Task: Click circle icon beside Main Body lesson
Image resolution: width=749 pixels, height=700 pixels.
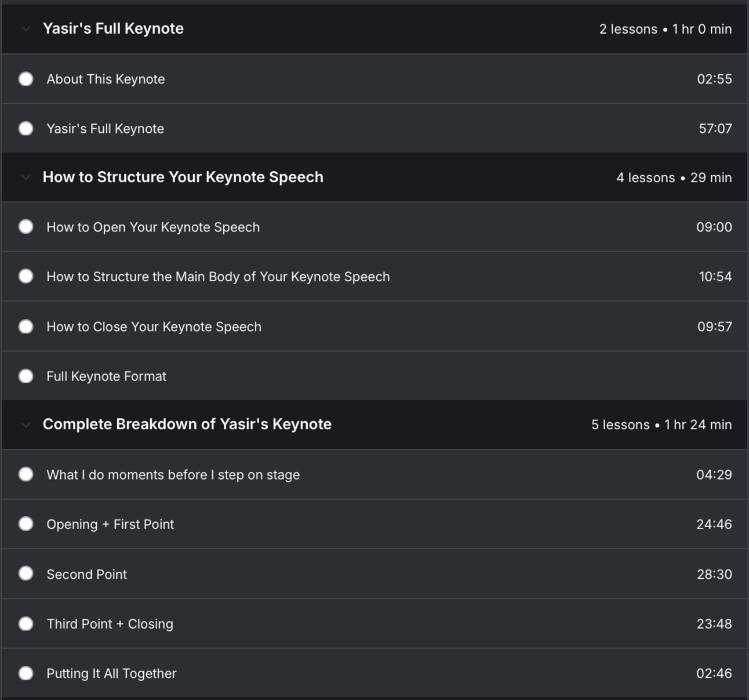Action: pyautogui.click(x=26, y=277)
